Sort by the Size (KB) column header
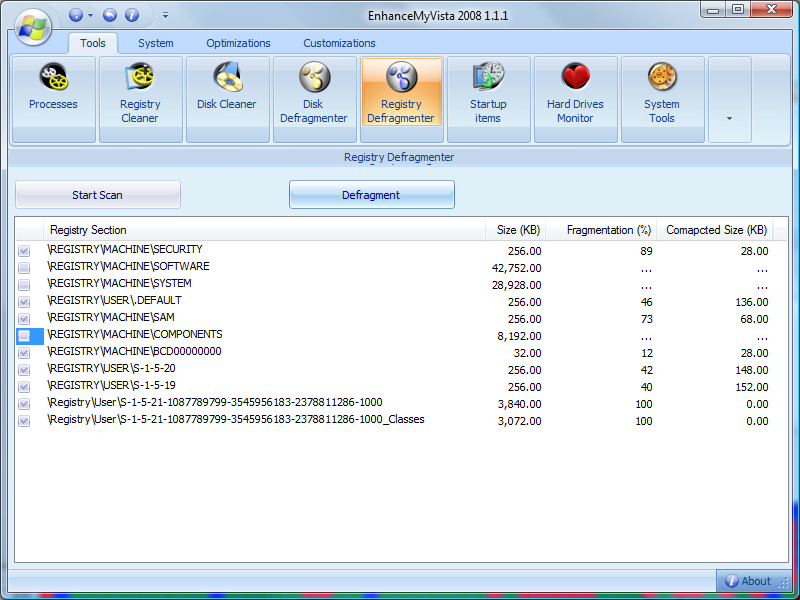This screenshot has height=600, width=800. [515, 230]
